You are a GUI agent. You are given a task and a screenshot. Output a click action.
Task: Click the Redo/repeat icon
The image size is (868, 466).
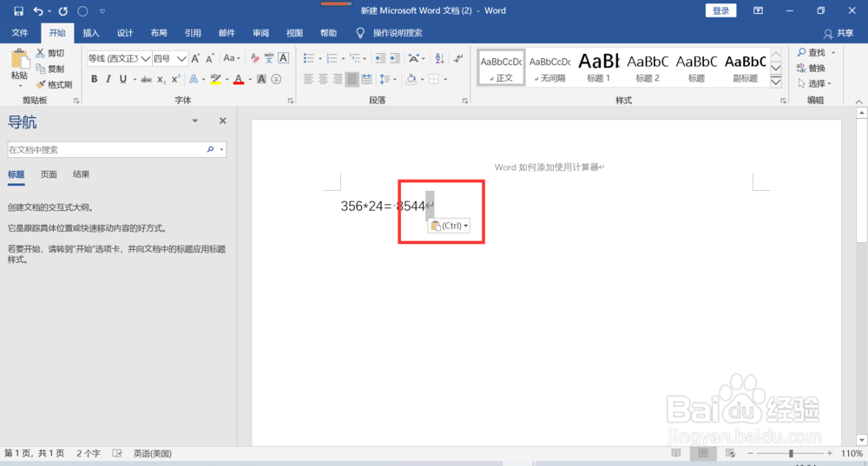point(63,11)
